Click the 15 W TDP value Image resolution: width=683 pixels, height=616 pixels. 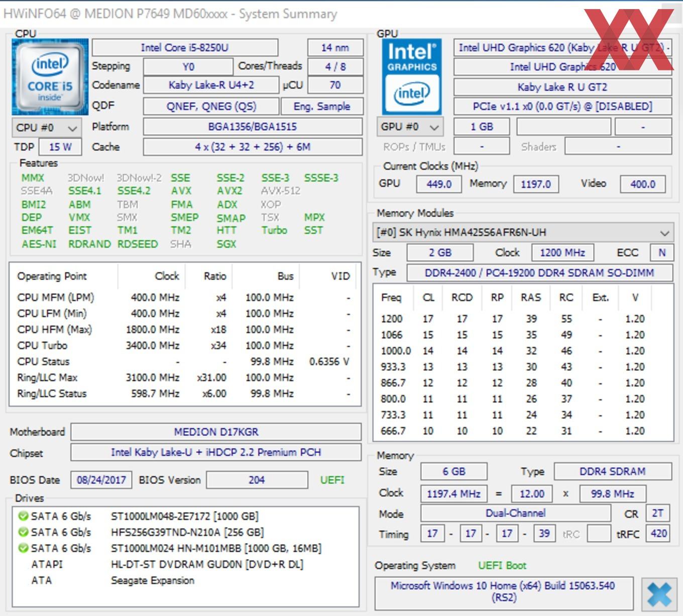pos(60,147)
